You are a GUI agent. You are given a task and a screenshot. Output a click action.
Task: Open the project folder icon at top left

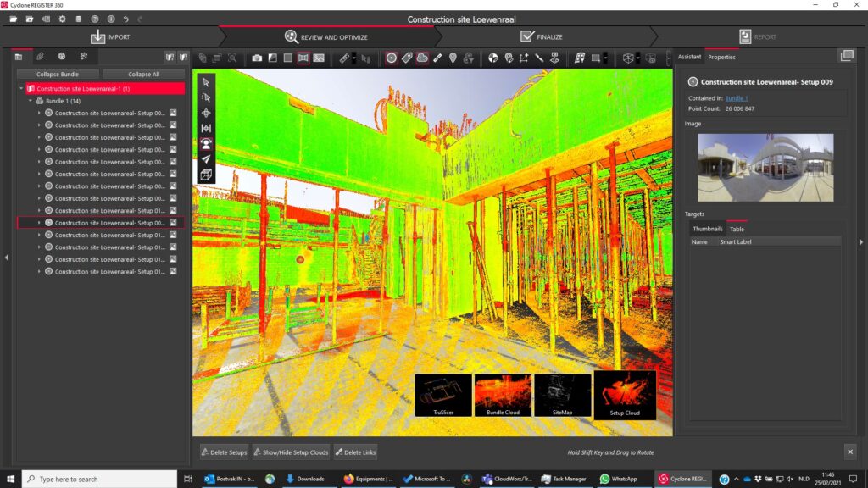coord(14,19)
